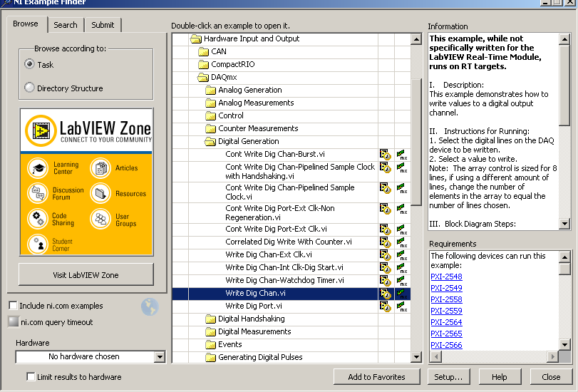Click the Setup... button

(x=448, y=377)
